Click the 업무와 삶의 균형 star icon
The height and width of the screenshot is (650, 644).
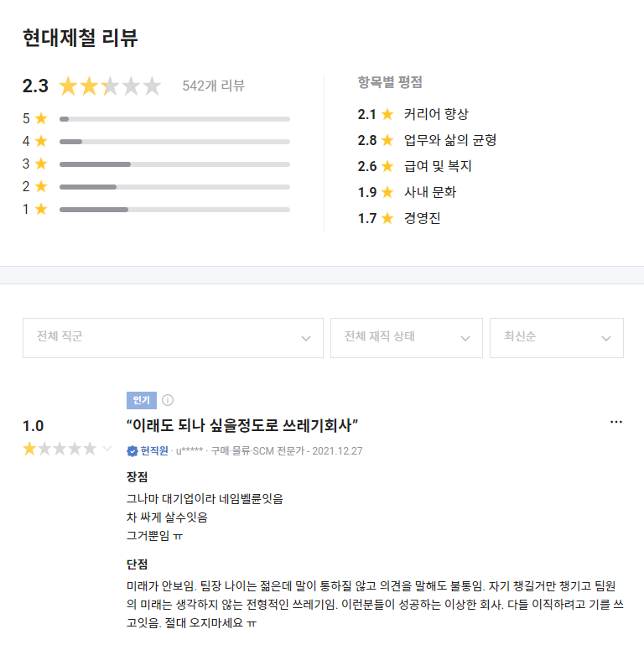tap(387, 140)
